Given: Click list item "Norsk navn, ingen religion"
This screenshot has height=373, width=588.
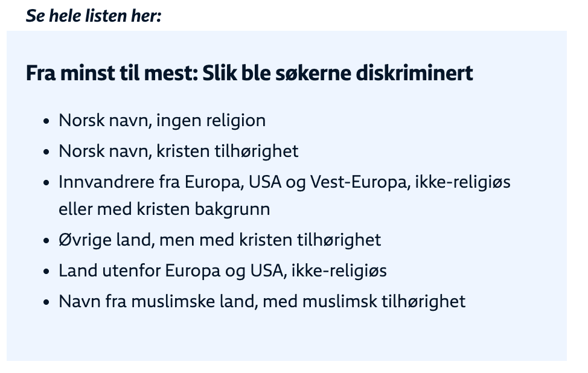Looking at the screenshot, I should pos(162,121).
